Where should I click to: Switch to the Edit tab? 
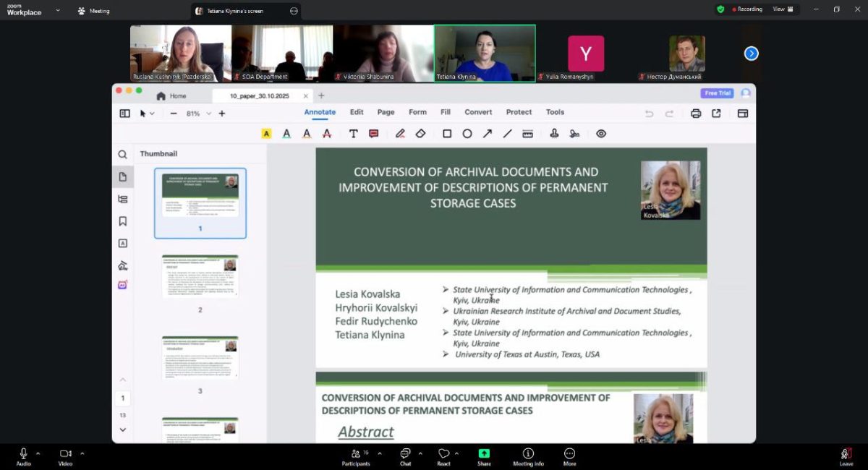coord(357,112)
